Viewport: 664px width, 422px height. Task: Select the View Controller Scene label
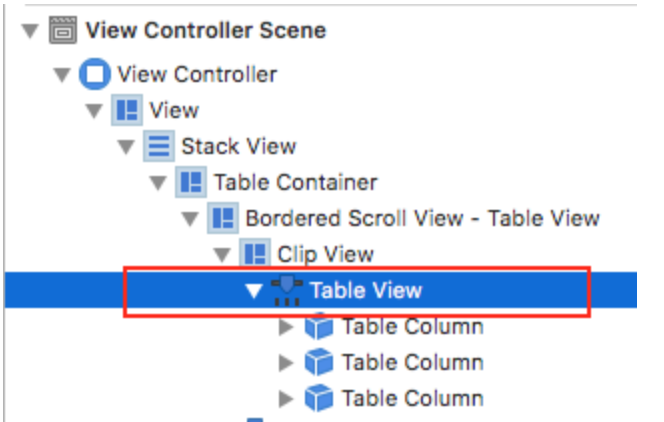[x=205, y=30]
